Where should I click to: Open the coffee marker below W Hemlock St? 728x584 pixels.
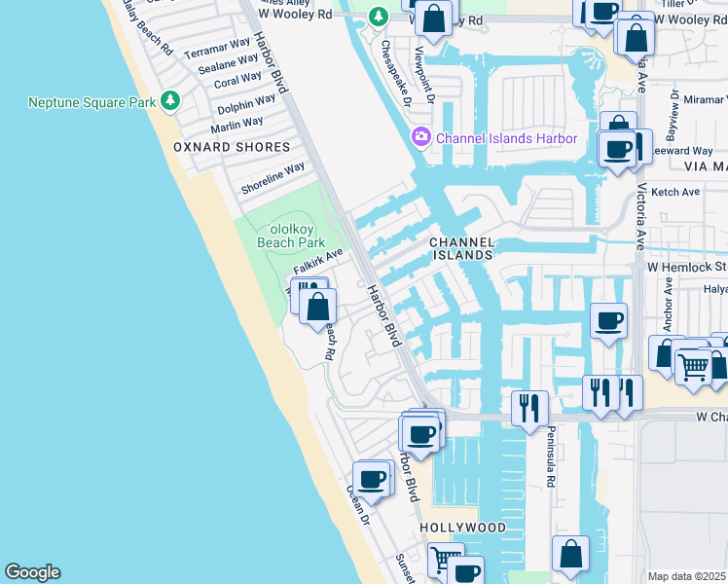tap(608, 321)
